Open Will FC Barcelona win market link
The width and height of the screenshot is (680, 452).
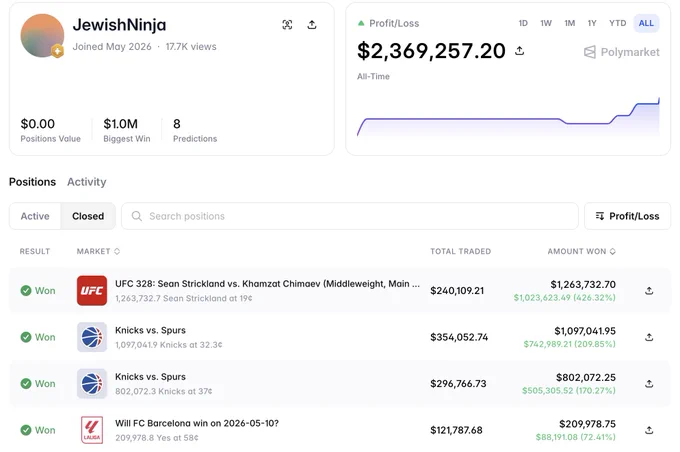(x=196, y=423)
